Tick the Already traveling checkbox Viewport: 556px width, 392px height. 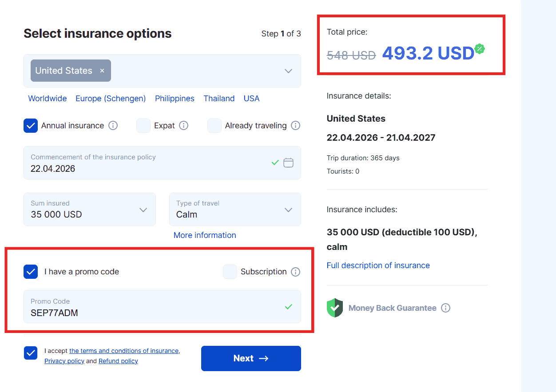214,126
